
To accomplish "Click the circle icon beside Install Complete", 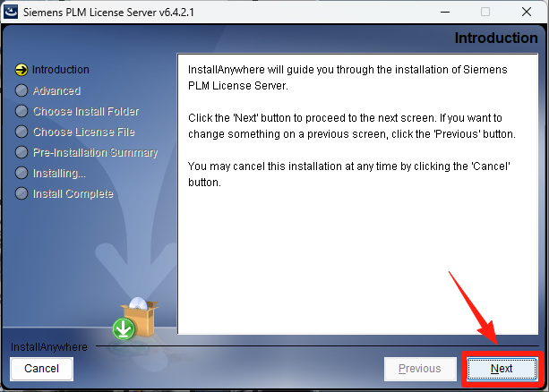I will (x=21, y=193).
